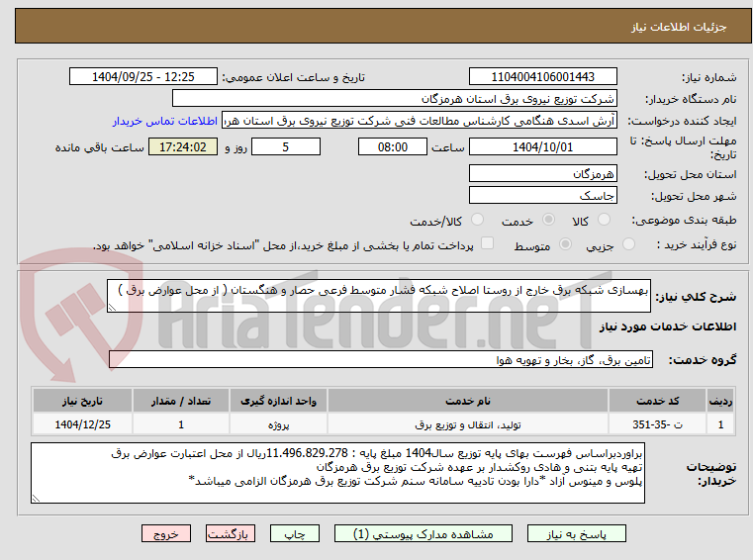
Task: Click the service code cell ت -35-351
Action: point(657,425)
